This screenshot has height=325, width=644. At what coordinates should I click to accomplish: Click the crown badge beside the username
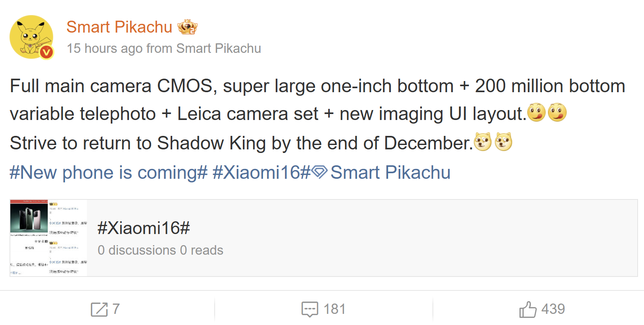pyautogui.click(x=187, y=27)
